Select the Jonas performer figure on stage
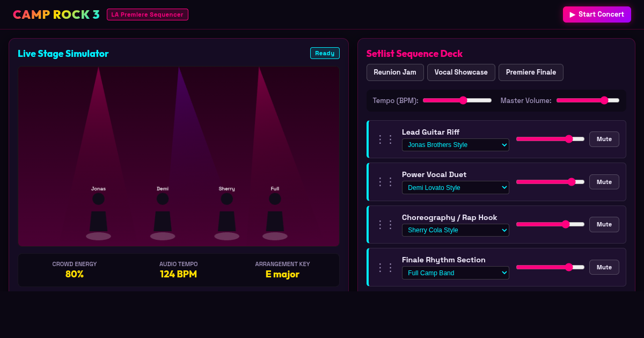 98,213
